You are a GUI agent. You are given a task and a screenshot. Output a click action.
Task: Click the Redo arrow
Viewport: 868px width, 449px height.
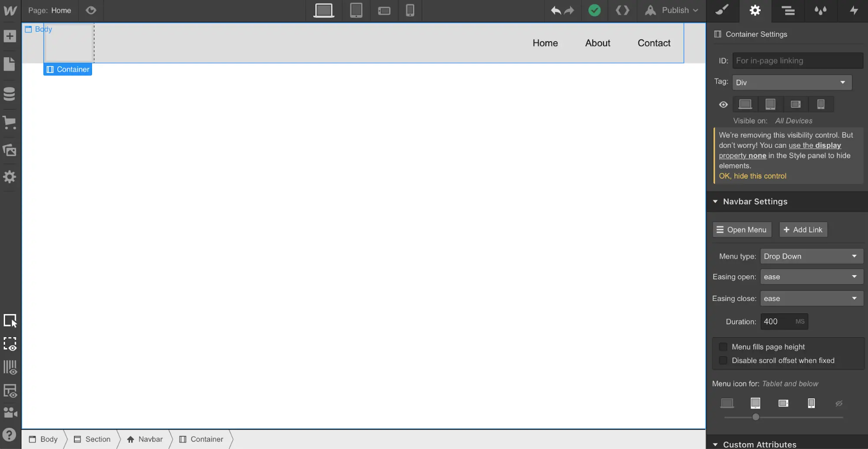(x=569, y=10)
